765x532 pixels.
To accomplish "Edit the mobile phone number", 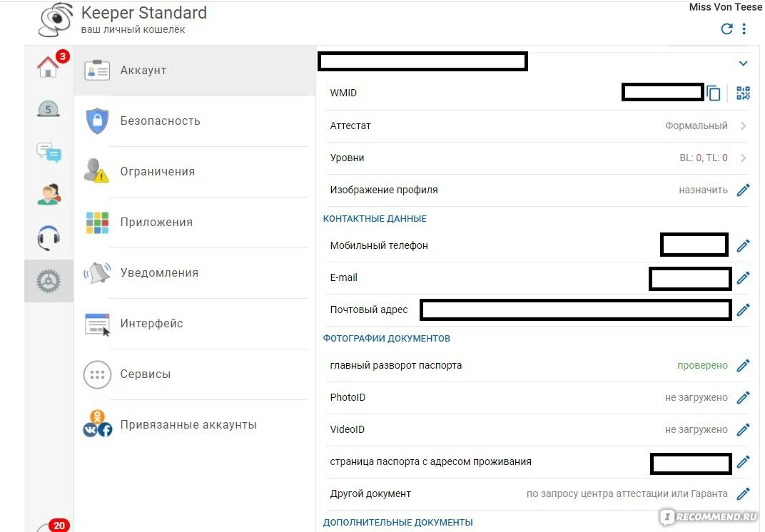I will 743,245.
